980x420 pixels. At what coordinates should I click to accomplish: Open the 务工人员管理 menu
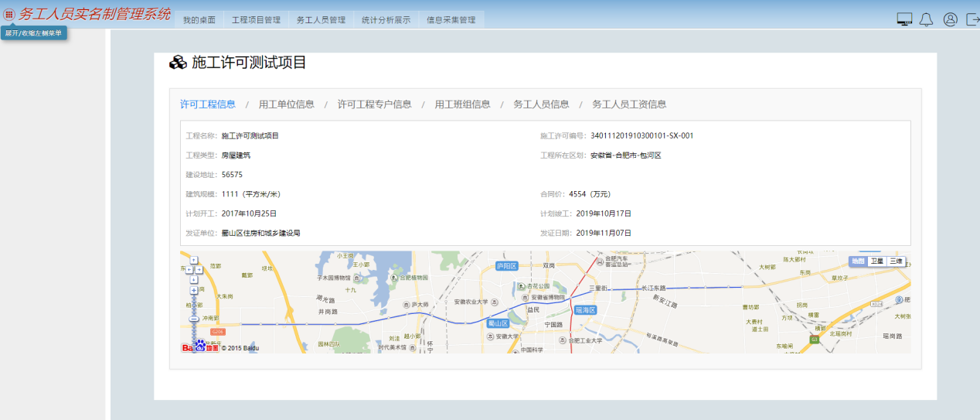tap(321, 20)
